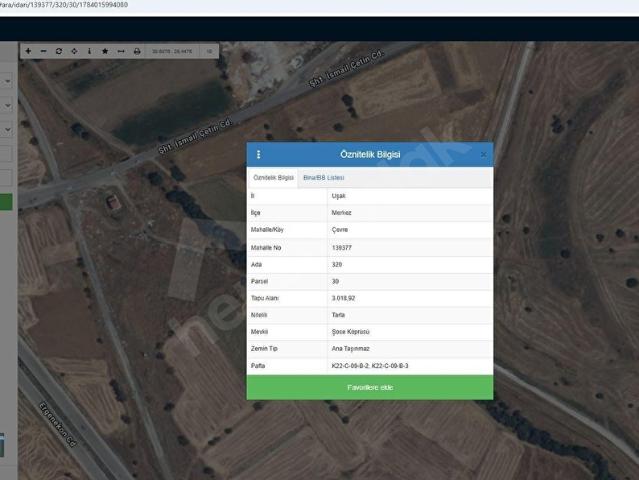Image resolution: width=639 pixels, height=480 pixels.
Task: Select Mevkii value Şose Köprüsü
Action: (x=350, y=332)
